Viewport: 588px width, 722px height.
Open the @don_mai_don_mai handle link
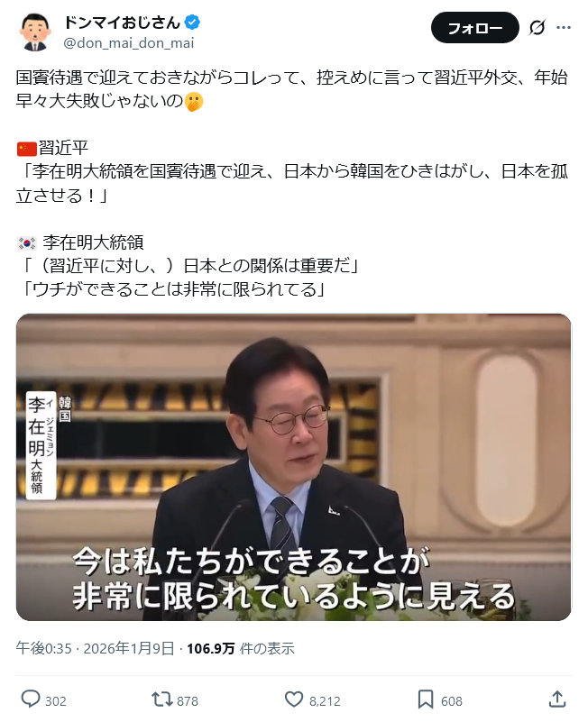(x=129, y=43)
